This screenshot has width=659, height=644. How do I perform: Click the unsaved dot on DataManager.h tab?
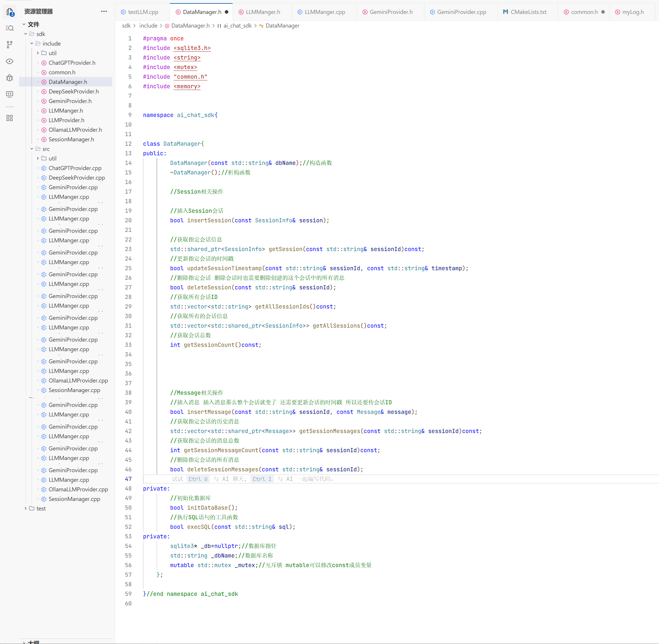pyautogui.click(x=227, y=12)
